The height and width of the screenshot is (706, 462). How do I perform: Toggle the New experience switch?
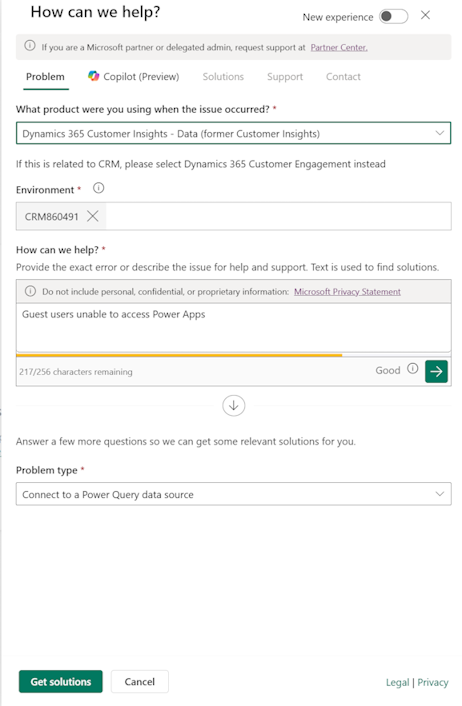(393, 17)
